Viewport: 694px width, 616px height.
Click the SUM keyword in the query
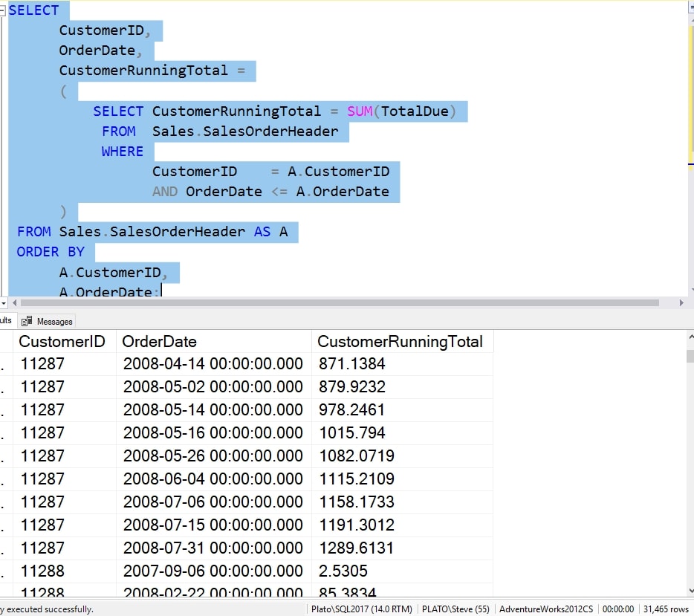click(x=359, y=111)
